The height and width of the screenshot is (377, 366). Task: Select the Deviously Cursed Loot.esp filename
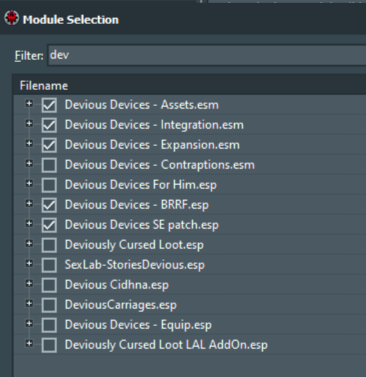[x=134, y=245]
